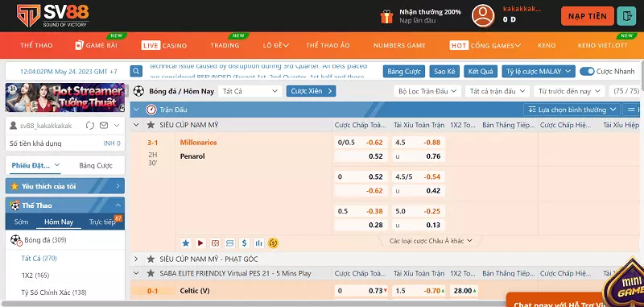Screen dimensions: 644x307
Task: Click the Cược Xiên button
Action: point(311,91)
